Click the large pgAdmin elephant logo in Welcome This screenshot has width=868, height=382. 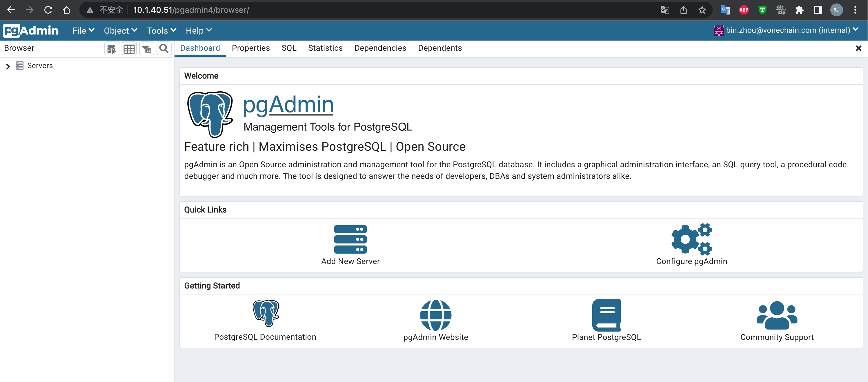pos(210,114)
